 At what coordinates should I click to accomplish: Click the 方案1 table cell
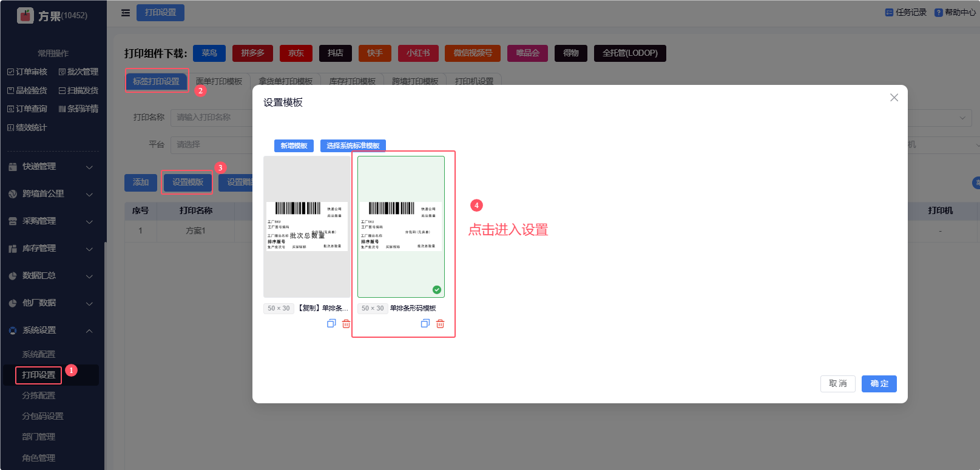195,231
